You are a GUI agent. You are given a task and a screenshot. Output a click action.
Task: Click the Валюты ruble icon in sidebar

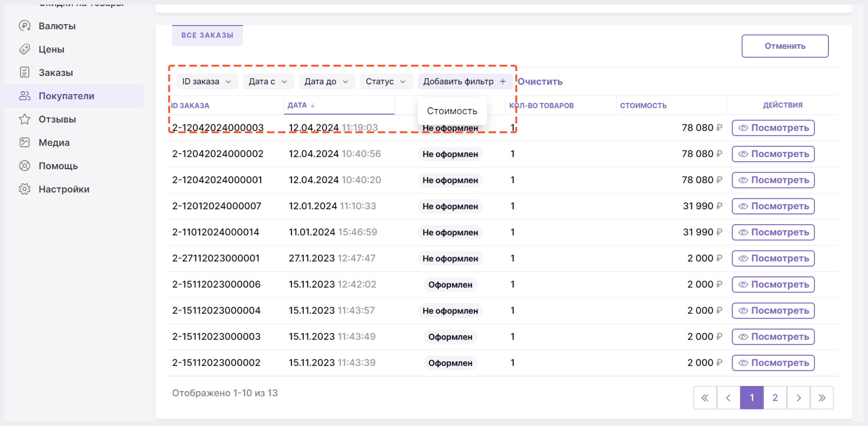(25, 26)
